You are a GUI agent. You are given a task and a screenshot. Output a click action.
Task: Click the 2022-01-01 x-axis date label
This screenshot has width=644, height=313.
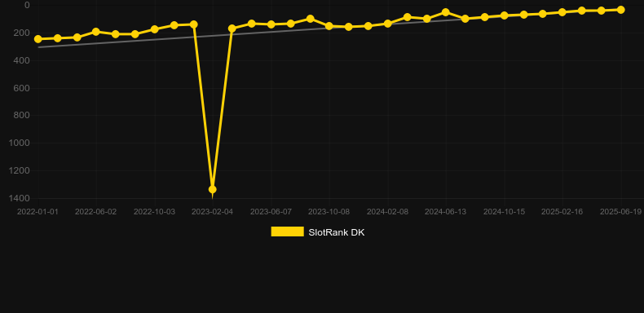tap(37, 212)
